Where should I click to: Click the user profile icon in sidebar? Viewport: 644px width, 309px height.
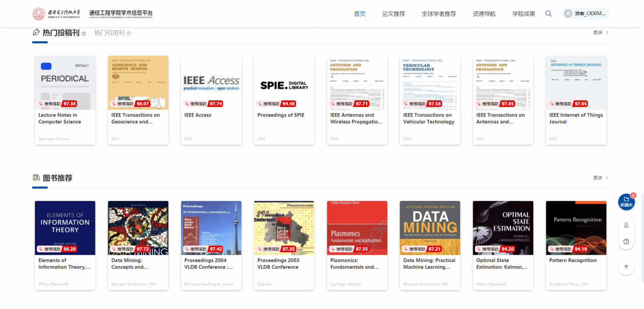(626, 225)
